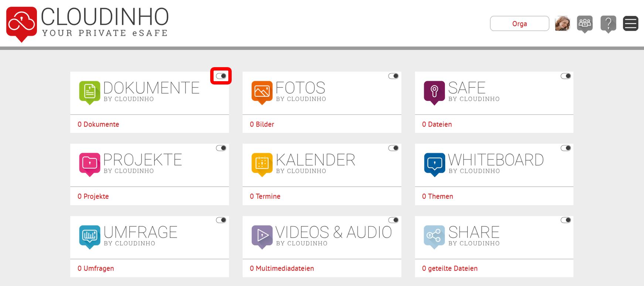Open the "0 Umfragen" link
Image resolution: width=644 pixels, height=286 pixels.
pyautogui.click(x=96, y=268)
